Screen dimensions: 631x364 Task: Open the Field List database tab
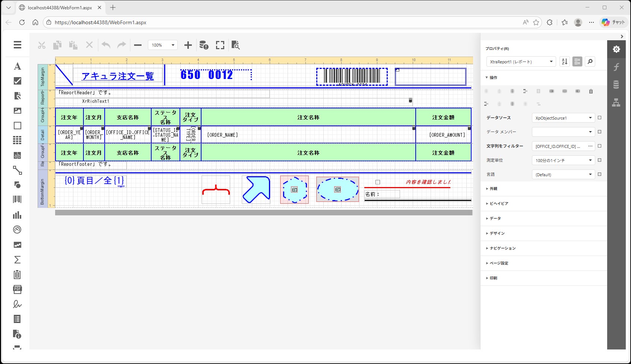[616, 85]
